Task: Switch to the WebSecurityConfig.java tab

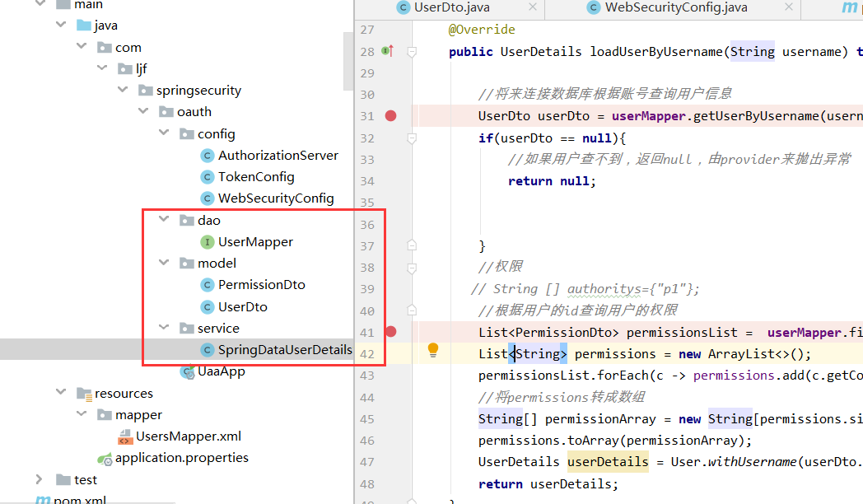Action: point(676,7)
